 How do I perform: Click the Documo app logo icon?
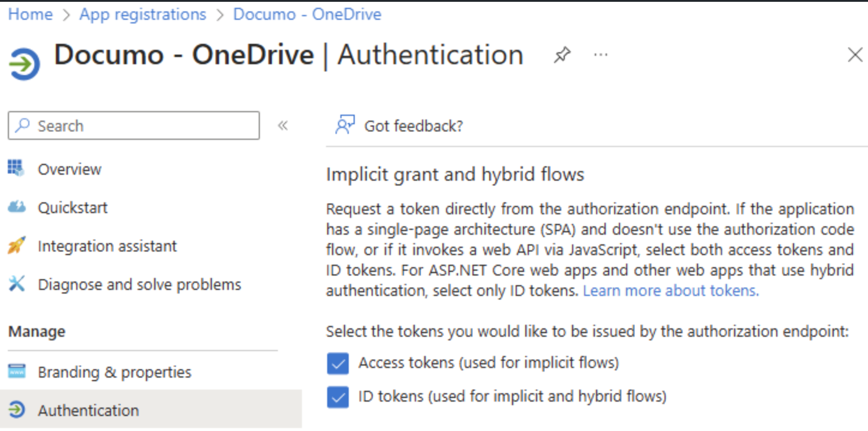pyautogui.click(x=24, y=63)
